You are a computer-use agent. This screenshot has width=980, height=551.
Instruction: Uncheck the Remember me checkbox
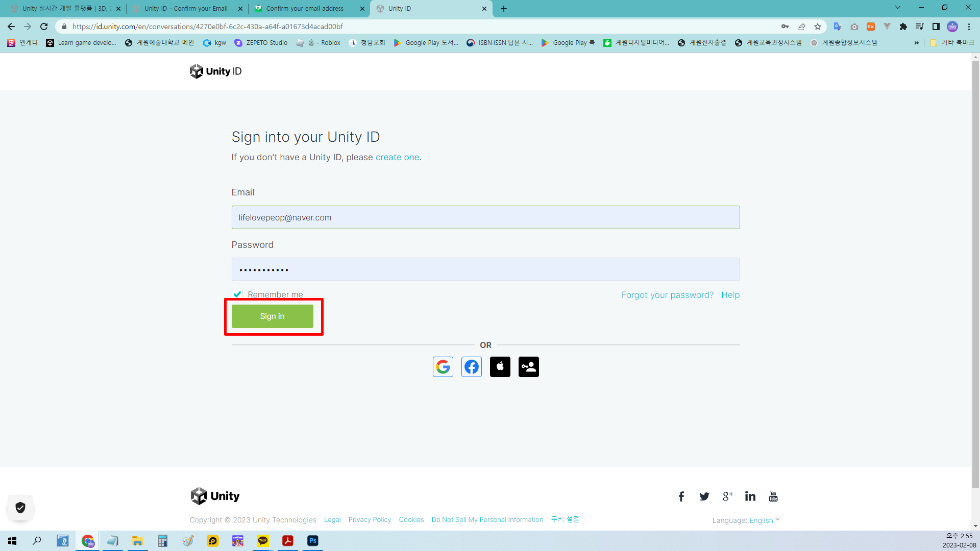tap(237, 294)
